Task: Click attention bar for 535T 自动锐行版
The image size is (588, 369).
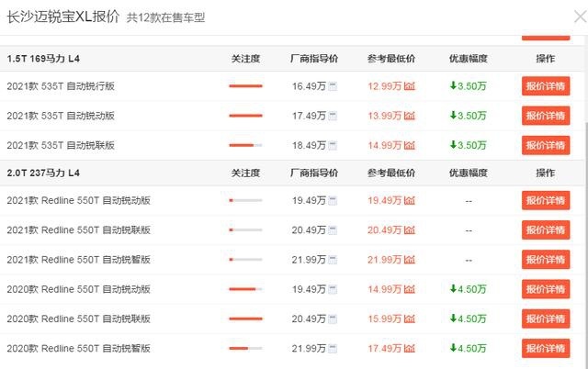Action: pos(245,86)
